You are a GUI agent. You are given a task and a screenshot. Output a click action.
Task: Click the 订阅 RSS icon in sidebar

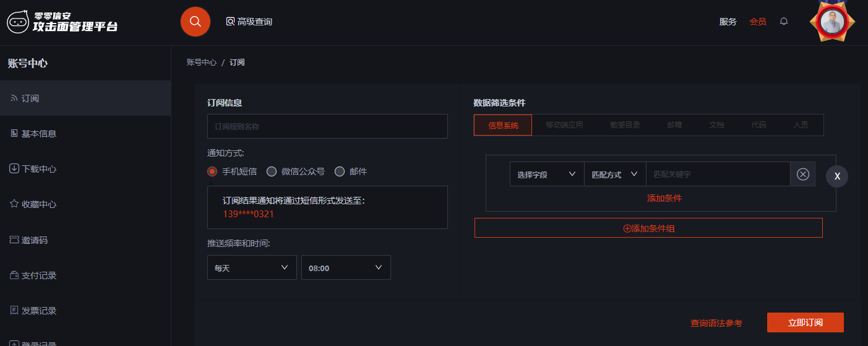click(14, 98)
